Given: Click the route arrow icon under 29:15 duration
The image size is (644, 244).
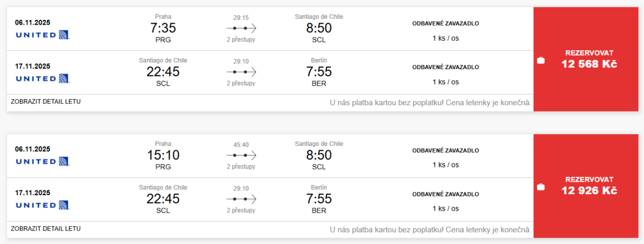Looking at the screenshot, I should click(241, 28).
